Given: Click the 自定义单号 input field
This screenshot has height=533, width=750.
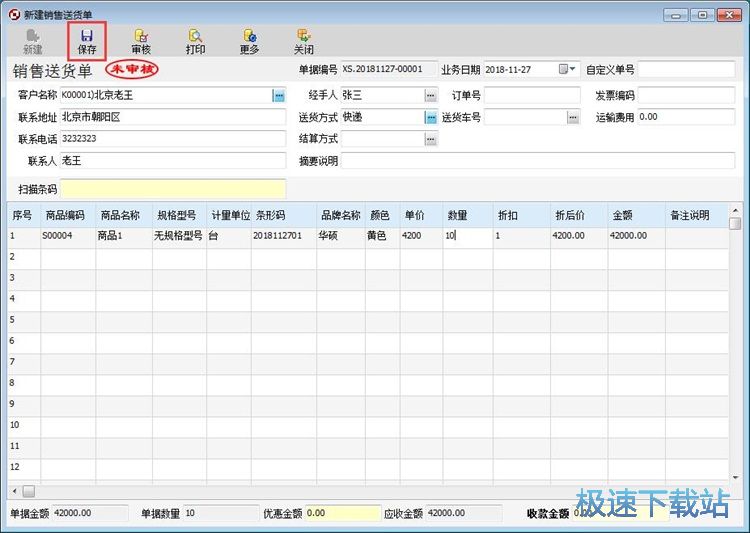Looking at the screenshot, I should coord(686,69).
